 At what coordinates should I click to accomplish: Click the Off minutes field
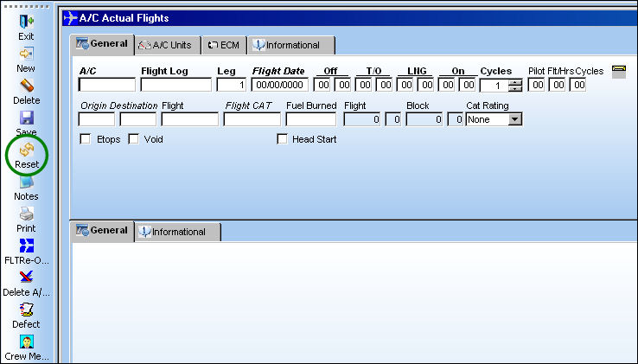click(x=344, y=85)
